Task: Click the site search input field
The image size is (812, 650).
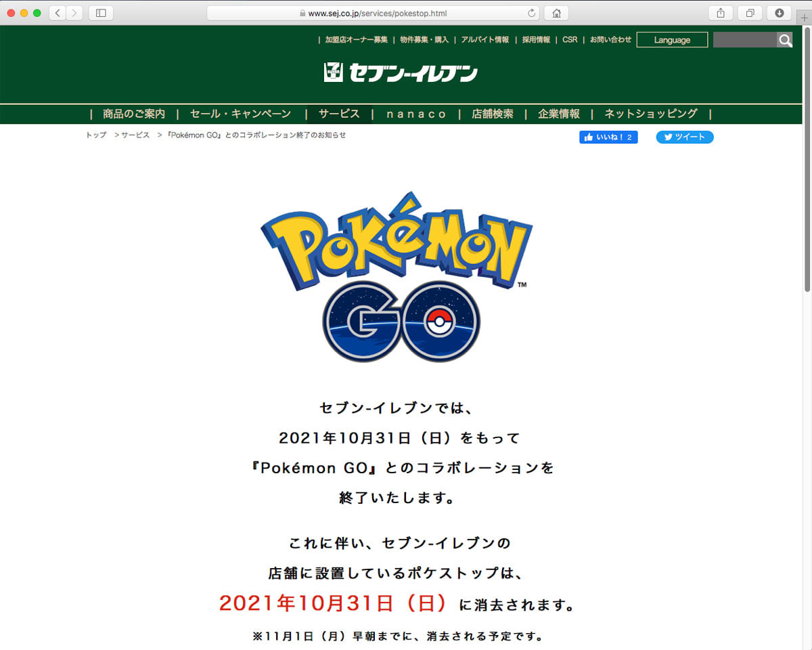Action: pos(744,41)
